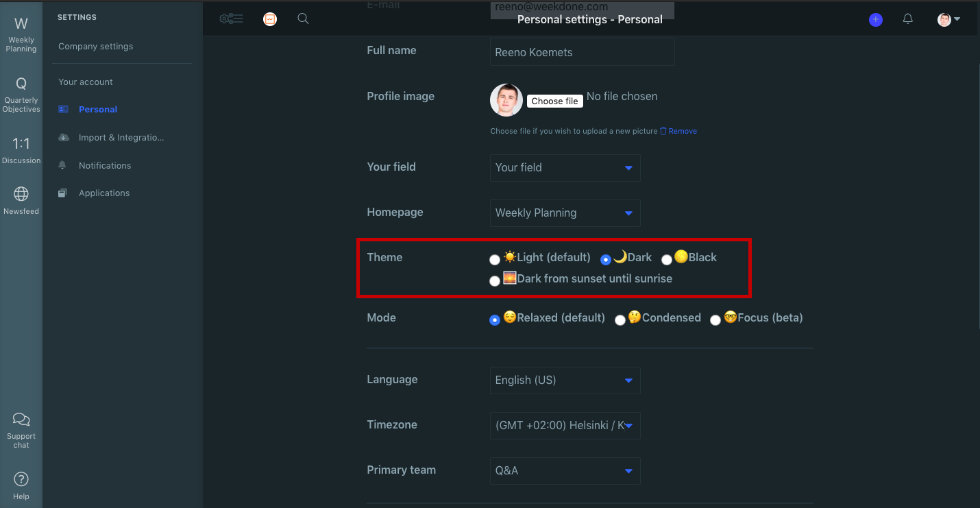Click the blue plus button in the header
The image size is (980, 508).
pyautogui.click(x=876, y=19)
